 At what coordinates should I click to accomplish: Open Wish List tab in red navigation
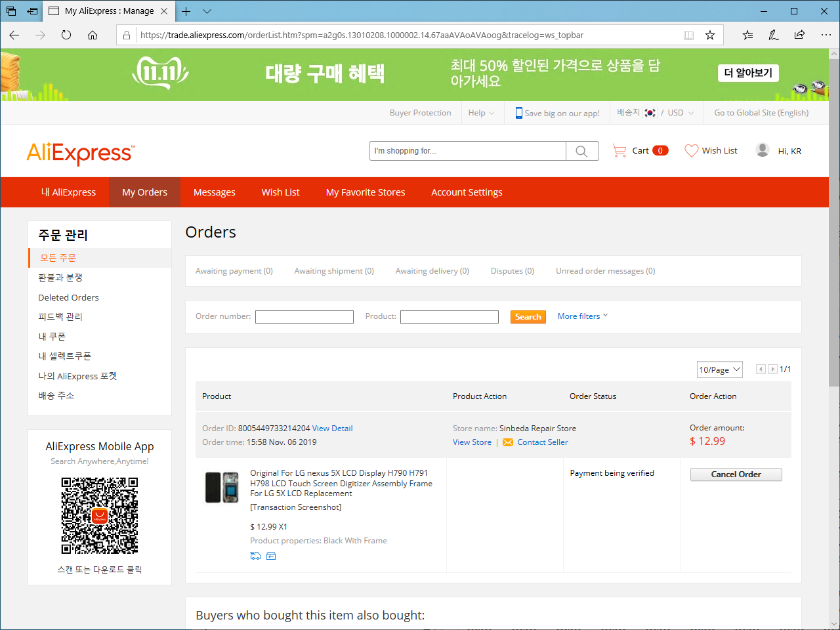pyautogui.click(x=280, y=192)
